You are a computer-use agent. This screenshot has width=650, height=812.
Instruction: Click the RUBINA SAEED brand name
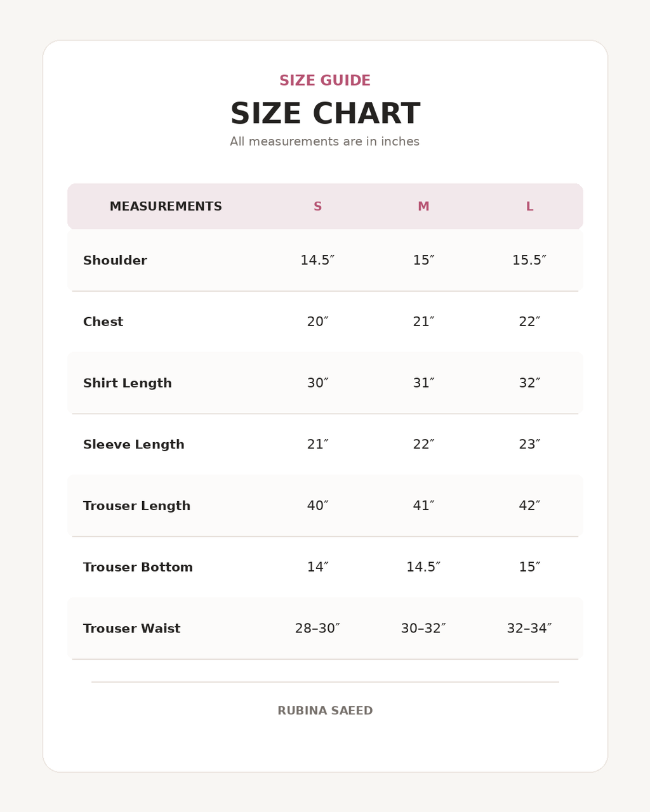[325, 711]
